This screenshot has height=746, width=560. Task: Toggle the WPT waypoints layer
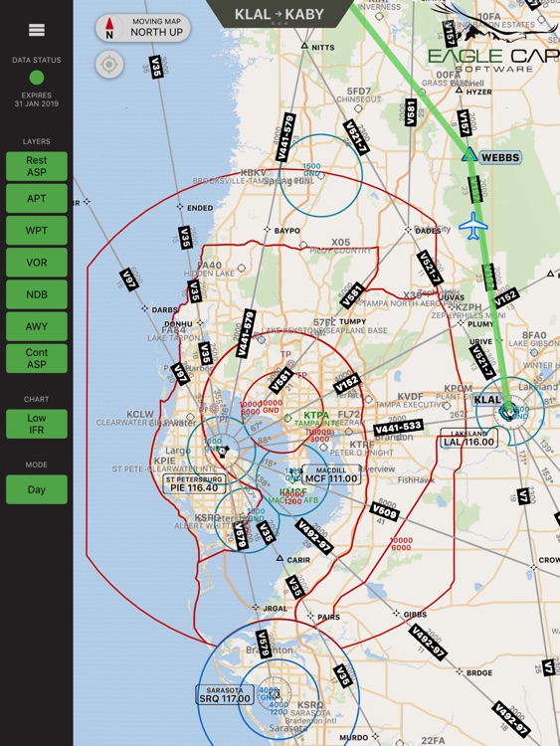37,231
